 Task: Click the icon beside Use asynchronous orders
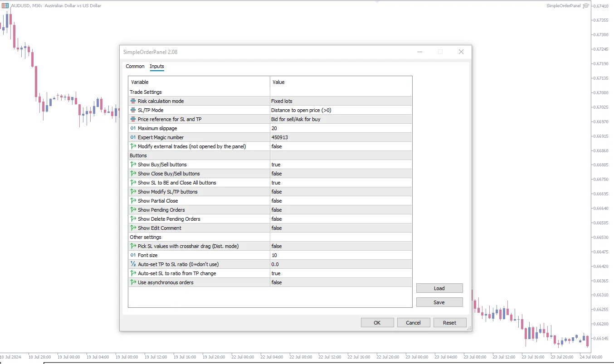coord(133,282)
